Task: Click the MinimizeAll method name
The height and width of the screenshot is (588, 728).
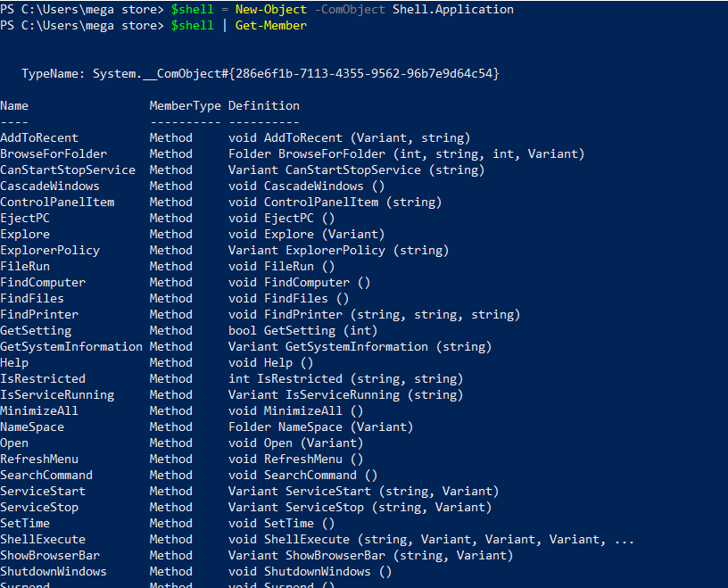Action: (39, 410)
